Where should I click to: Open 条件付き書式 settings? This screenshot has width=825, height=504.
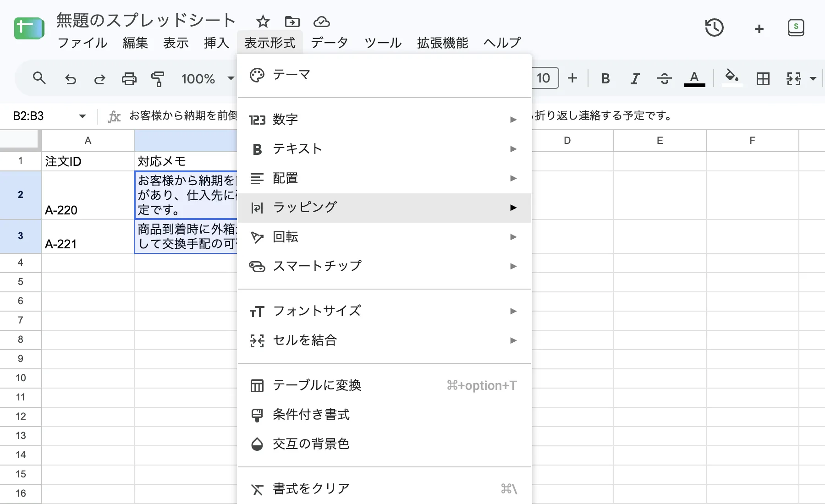384,415
